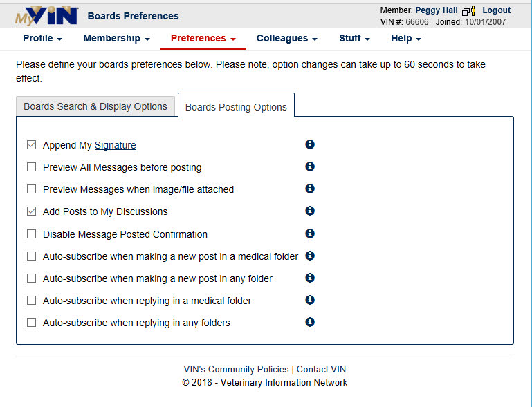Click the Logout link
532x407 pixels.
point(497,10)
